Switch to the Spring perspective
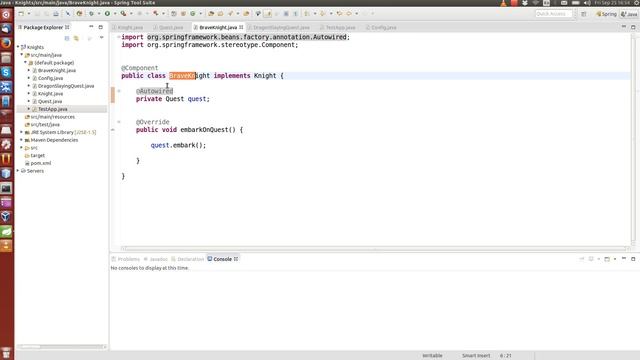This screenshot has height=360, width=640. coord(606,14)
